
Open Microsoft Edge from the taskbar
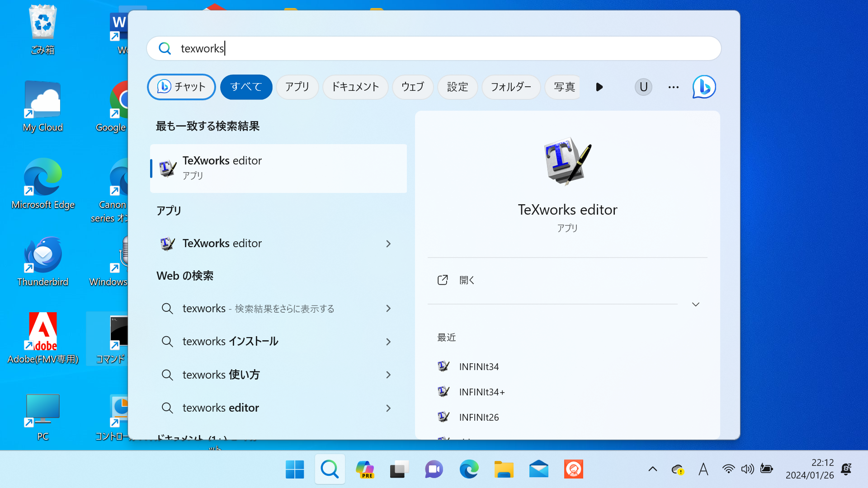tap(469, 469)
